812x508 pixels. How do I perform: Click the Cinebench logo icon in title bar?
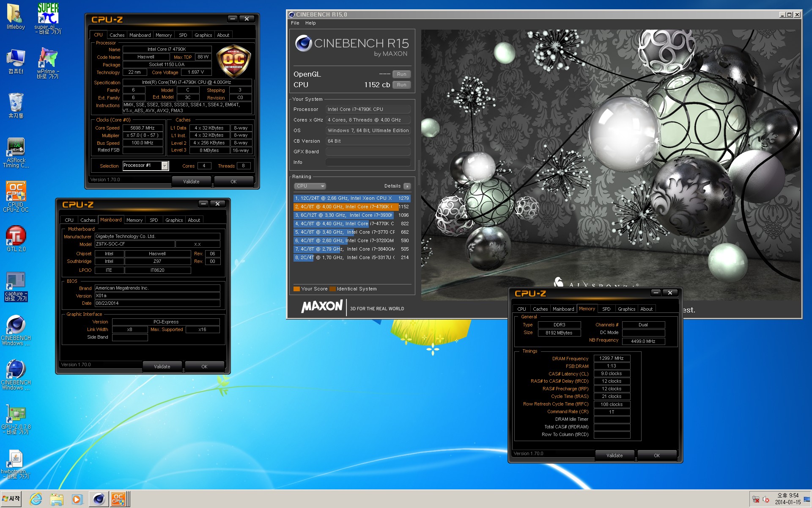(x=291, y=14)
